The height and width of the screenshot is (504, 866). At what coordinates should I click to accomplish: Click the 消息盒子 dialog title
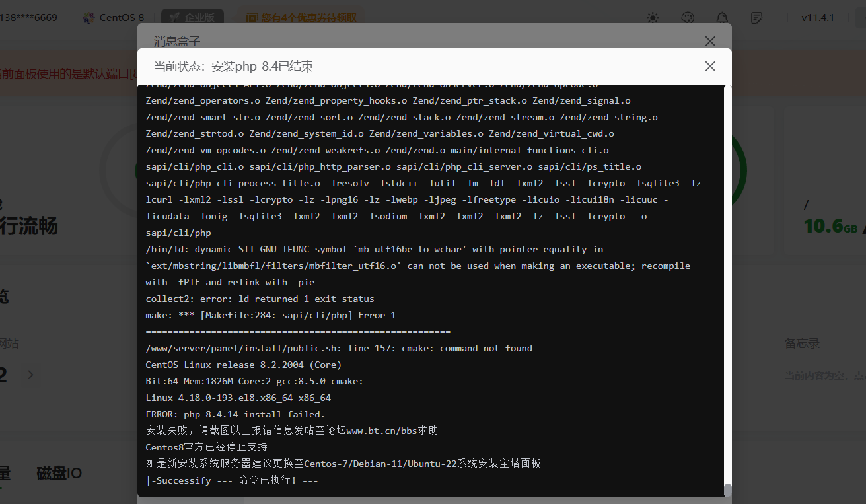[177, 41]
